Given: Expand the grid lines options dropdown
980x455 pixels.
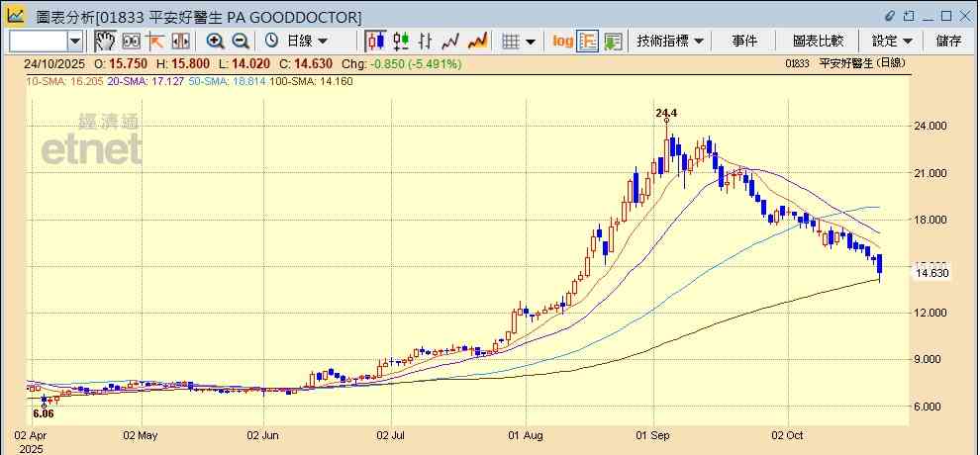Looking at the screenshot, I should pos(531,41).
